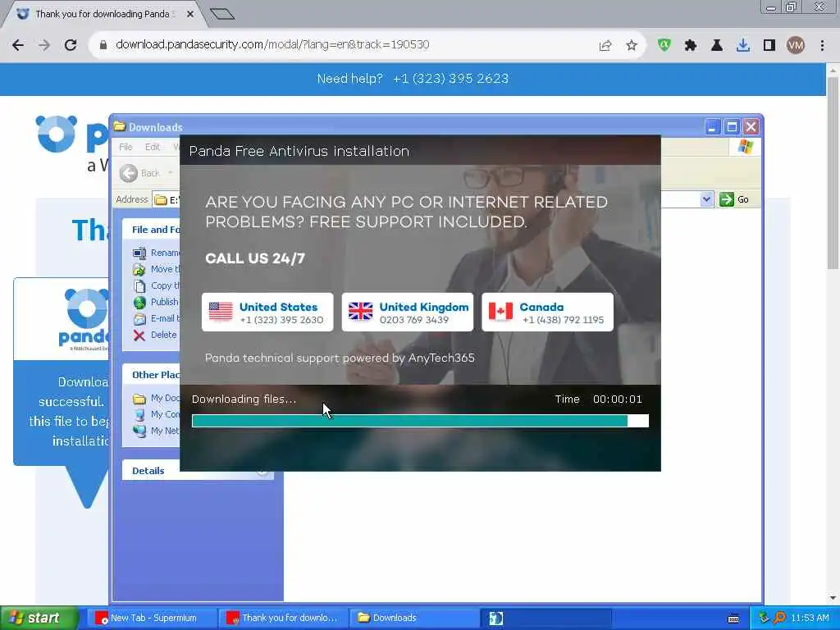Click the magnifier tray icon
This screenshot has width=840, height=630.
tap(779, 618)
